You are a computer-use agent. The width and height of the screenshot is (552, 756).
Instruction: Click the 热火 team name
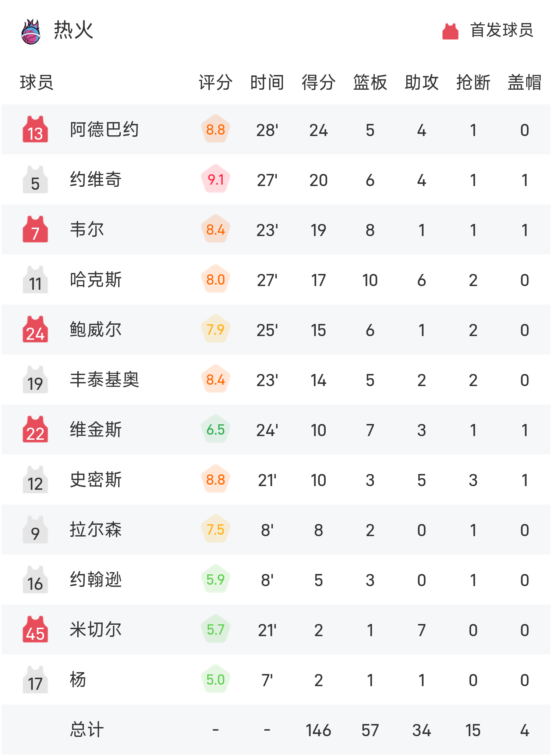click(74, 30)
